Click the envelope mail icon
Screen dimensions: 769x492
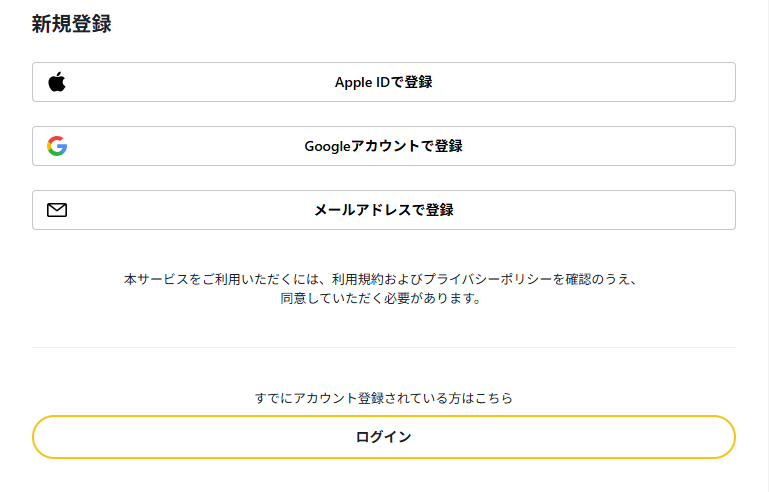point(57,210)
